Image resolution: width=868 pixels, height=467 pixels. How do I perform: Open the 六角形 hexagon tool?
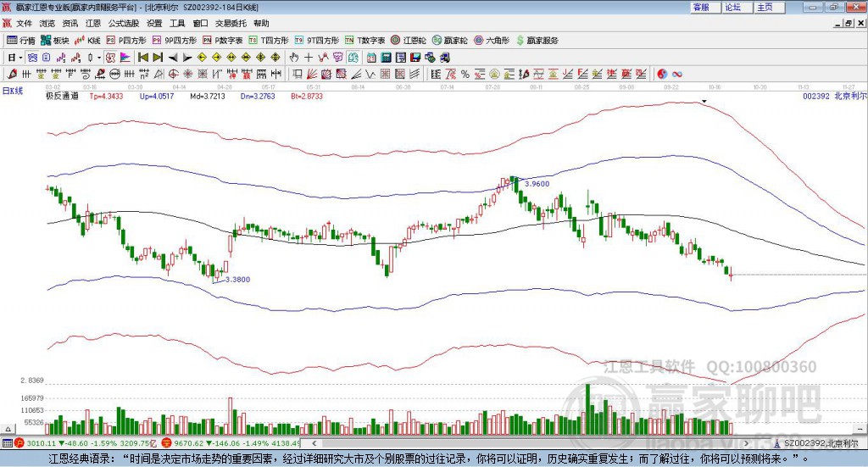click(492, 41)
